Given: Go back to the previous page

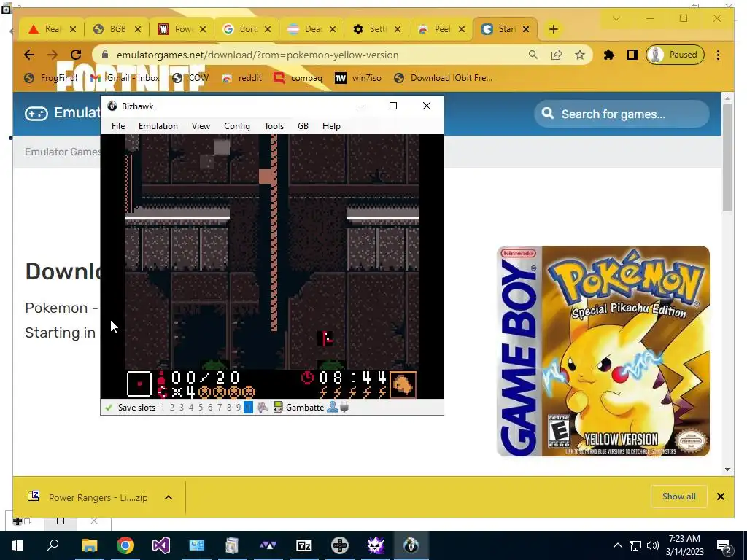Looking at the screenshot, I should pyautogui.click(x=29, y=55).
